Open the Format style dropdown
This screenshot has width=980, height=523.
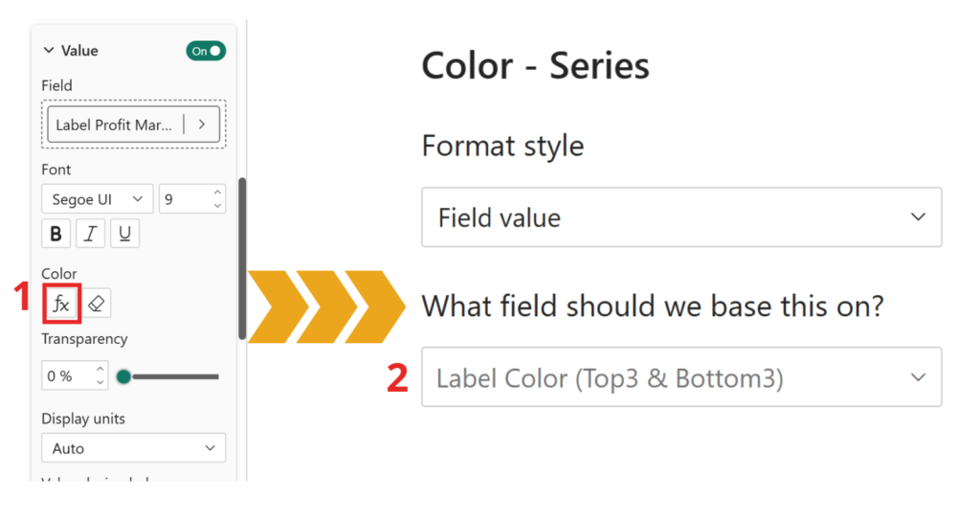pyautogui.click(x=681, y=217)
